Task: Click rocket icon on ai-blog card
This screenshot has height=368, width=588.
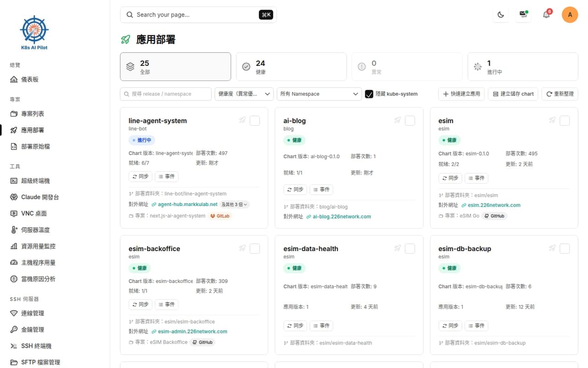Action: [397, 121]
